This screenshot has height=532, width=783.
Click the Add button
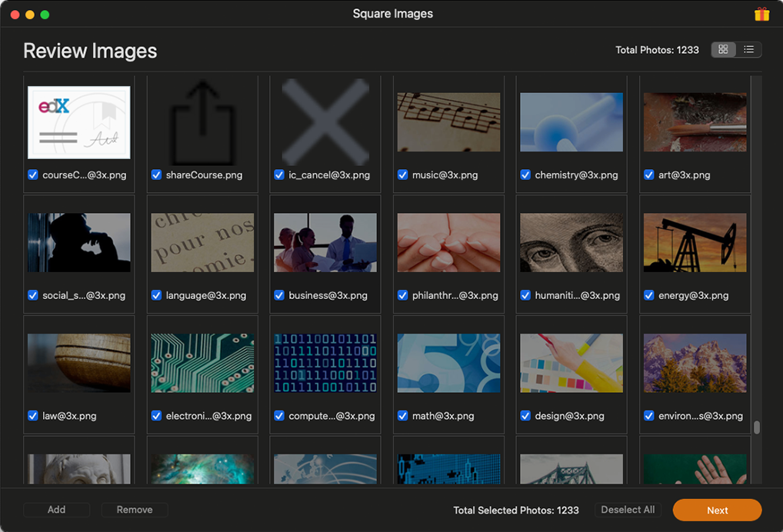tap(56, 510)
